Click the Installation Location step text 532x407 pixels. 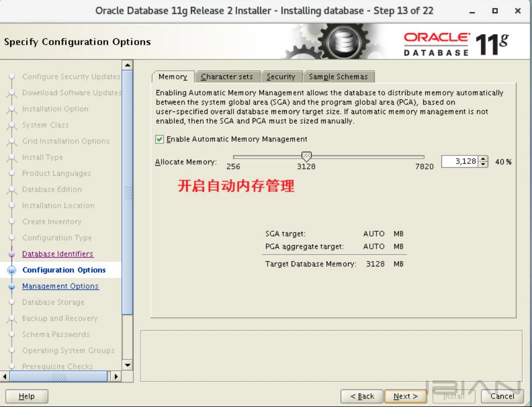point(58,206)
